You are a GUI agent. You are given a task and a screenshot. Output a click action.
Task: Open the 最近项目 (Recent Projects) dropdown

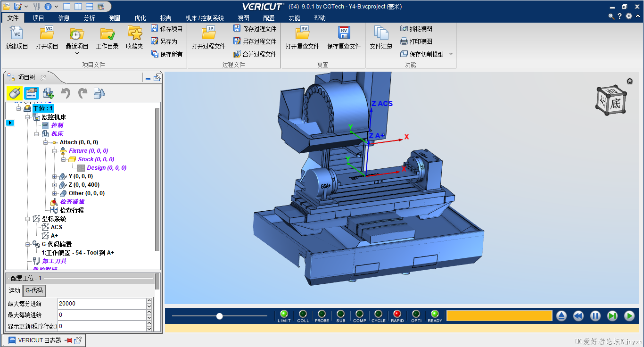tap(77, 53)
